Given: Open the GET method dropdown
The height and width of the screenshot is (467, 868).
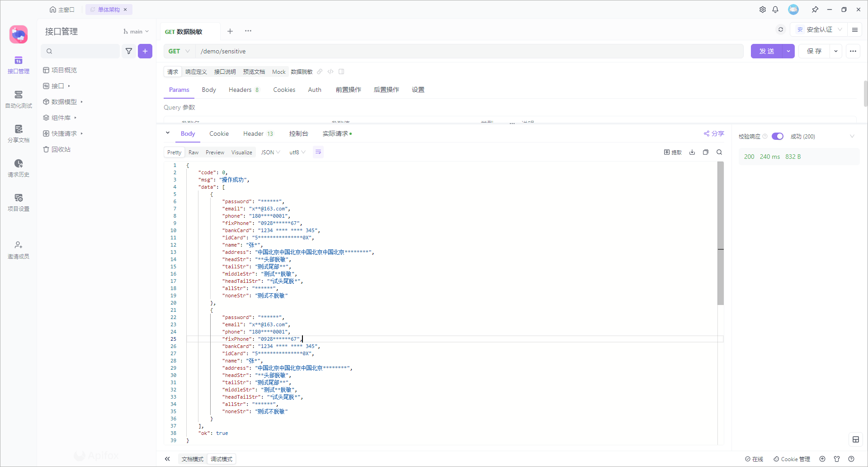Looking at the screenshot, I should point(179,51).
